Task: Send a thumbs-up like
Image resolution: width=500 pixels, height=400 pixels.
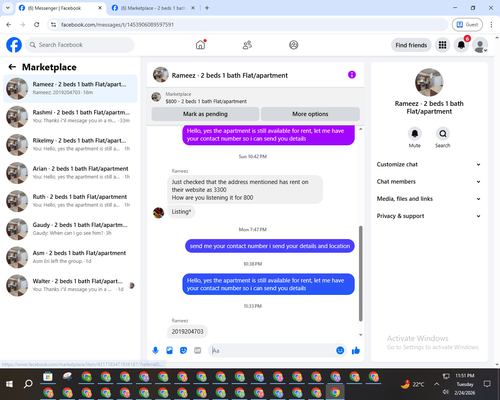Action: pos(356,350)
